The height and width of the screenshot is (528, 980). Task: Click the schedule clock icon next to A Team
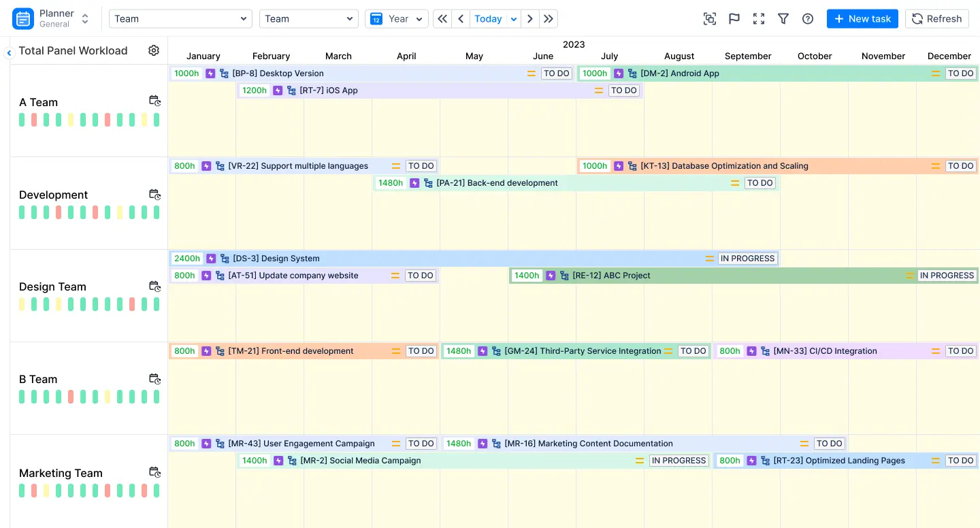tap(155, 101)
